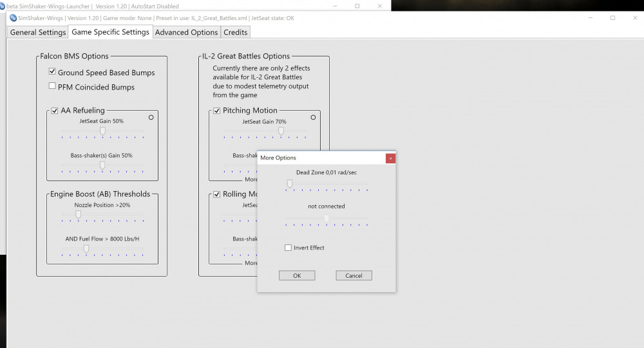The image size is (644, 348).
Task: Open the Rolling Motion More link
Action: click(251, 263)
